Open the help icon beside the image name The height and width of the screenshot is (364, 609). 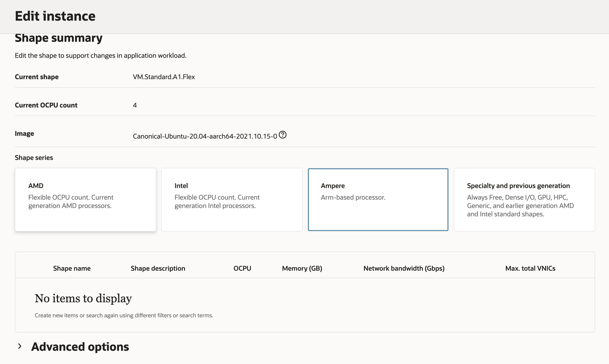click(x=283, y=135)
